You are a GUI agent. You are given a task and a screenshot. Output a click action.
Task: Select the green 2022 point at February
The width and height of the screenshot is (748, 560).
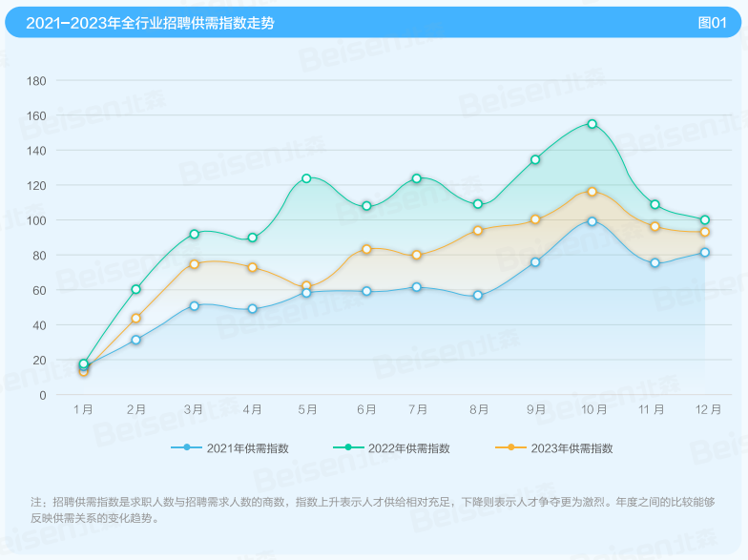coord(136,289)
